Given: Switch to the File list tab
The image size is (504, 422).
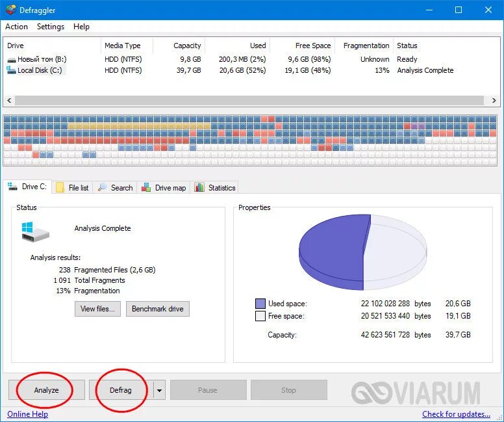Looking at the screenshot, I should point(73,188).
